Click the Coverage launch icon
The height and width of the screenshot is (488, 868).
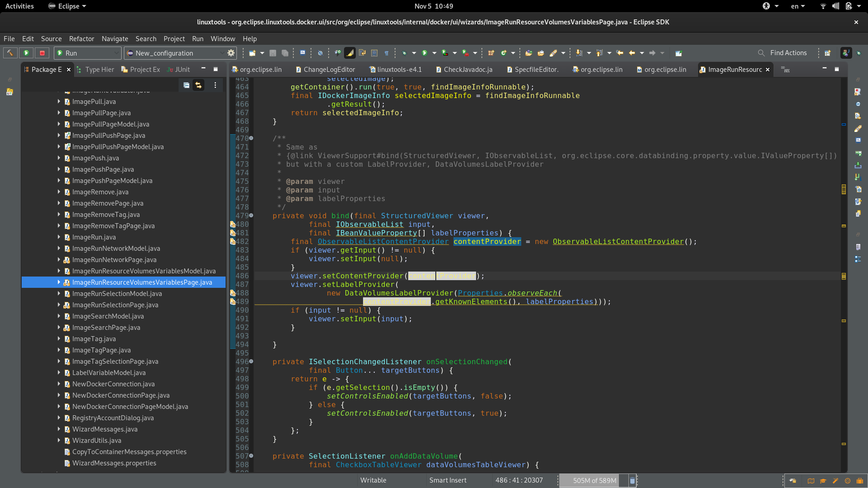pos(445,53)
